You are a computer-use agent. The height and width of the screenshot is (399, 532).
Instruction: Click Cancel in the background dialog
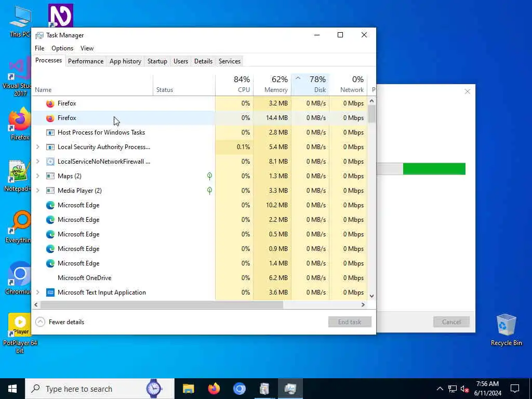coord(451,322)
